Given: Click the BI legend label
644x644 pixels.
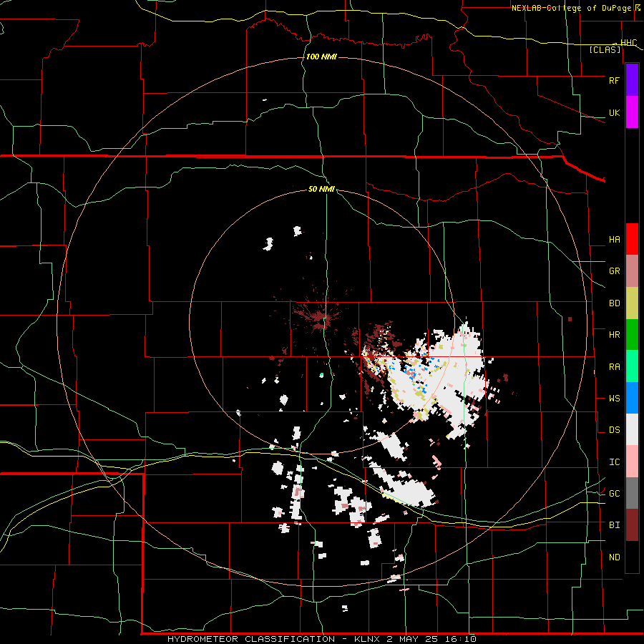Looking at the screenshot, I should [614, 525].
